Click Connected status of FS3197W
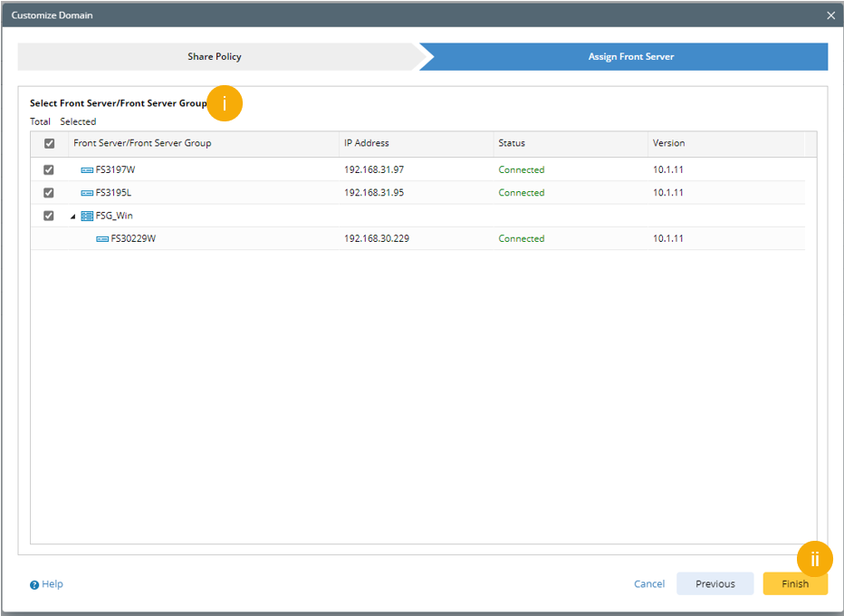The image size is (844, 616). pos(522,169)
